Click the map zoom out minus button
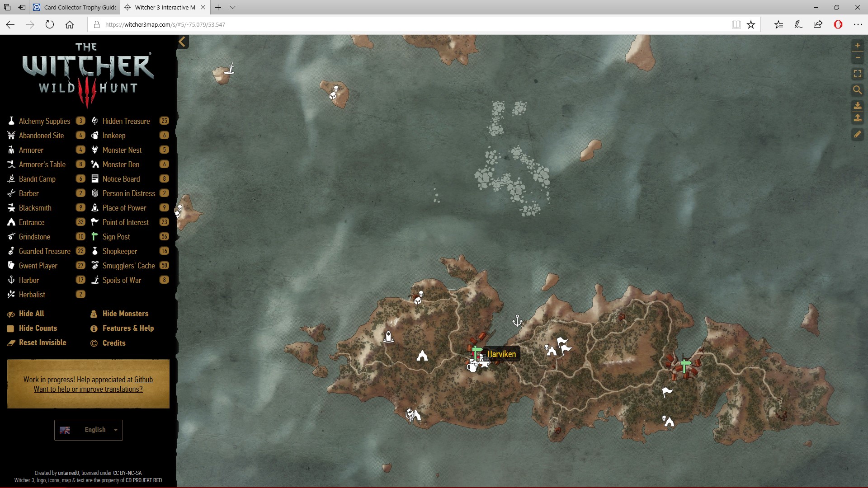The width and height of the screenshot is (868, 488). (857, 57)
